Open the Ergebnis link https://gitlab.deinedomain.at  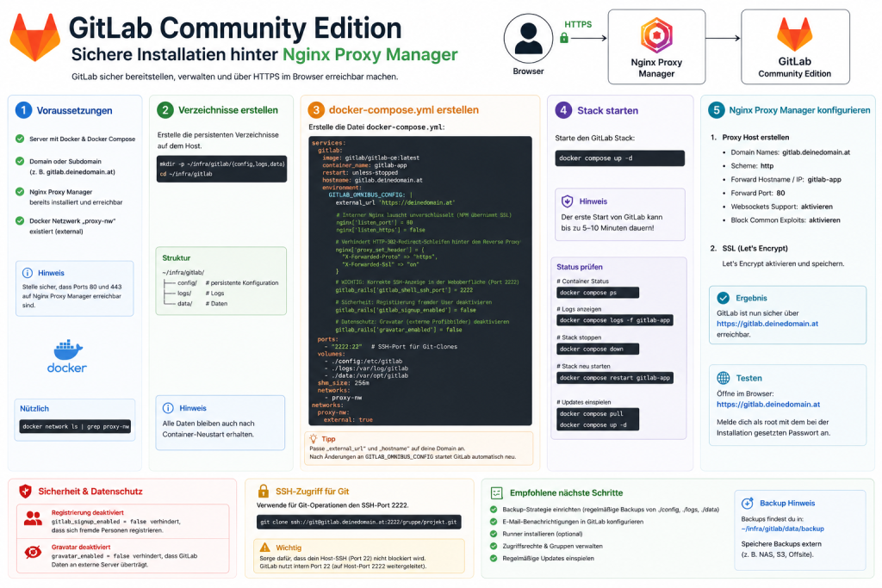(767, 324)
